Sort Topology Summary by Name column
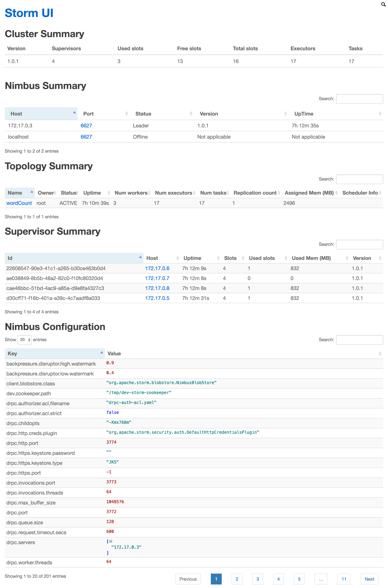 tap(20, 193)
